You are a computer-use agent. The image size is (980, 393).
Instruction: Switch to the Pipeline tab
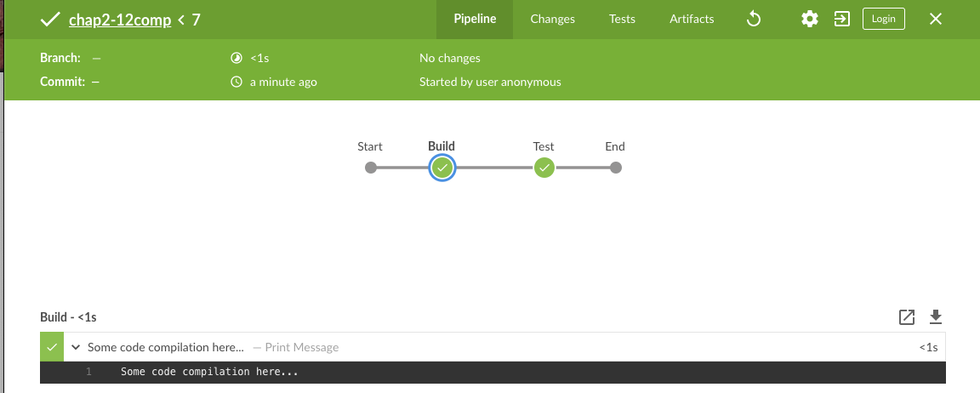tap(475, 19)
